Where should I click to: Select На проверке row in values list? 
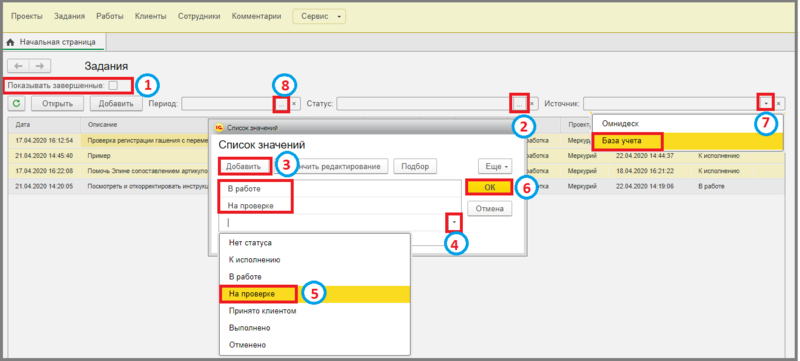340,205
